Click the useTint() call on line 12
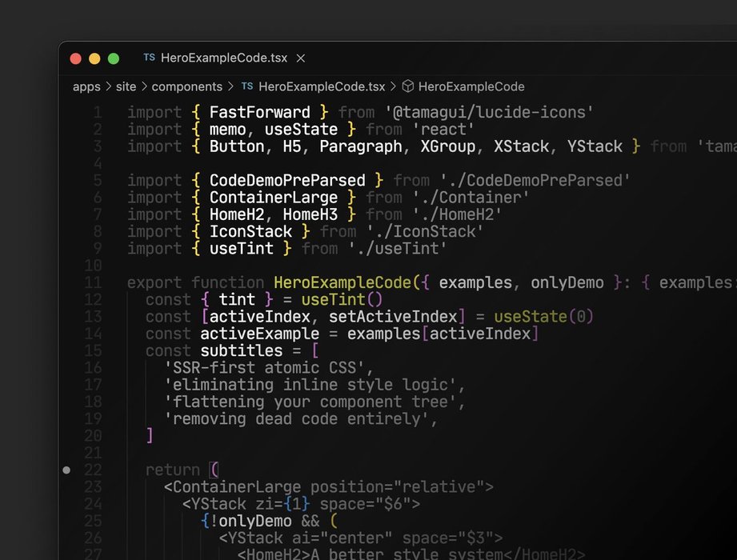Screen dimensions: 737x560 342,300
